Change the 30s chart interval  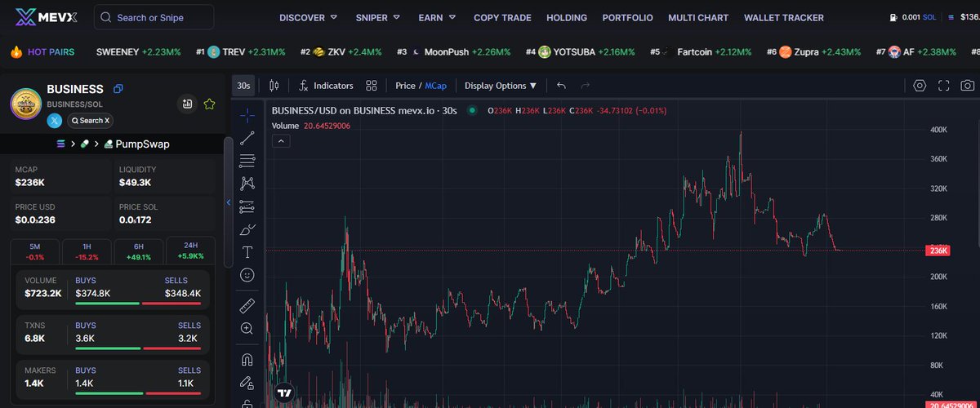243,85
